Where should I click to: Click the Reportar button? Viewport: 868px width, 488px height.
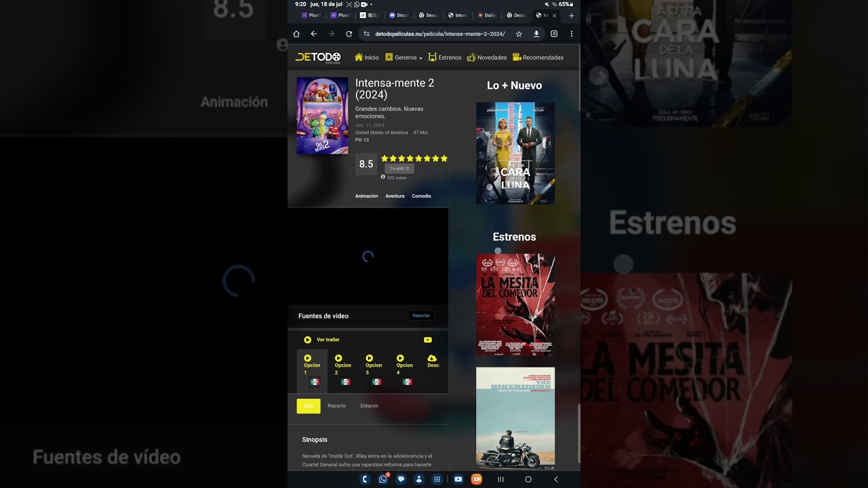420,315
